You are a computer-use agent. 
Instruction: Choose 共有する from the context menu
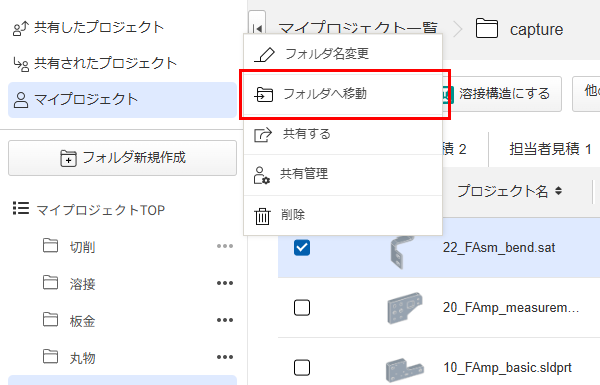(343, 134)
